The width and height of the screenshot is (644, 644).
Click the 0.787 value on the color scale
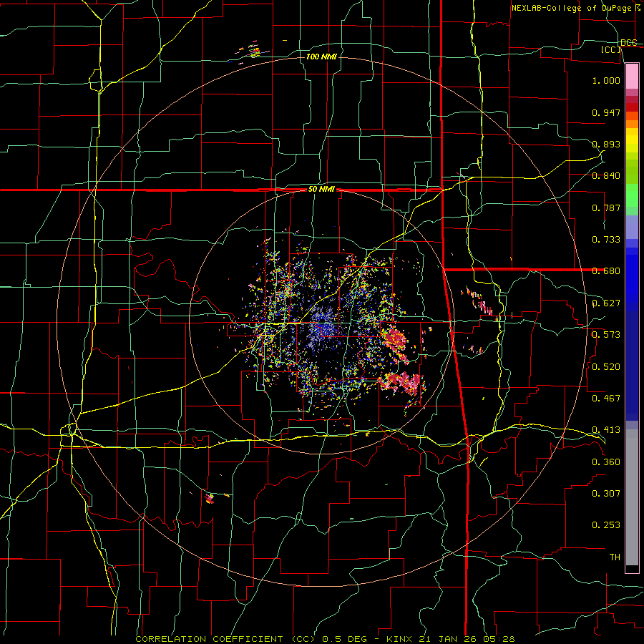606,208
